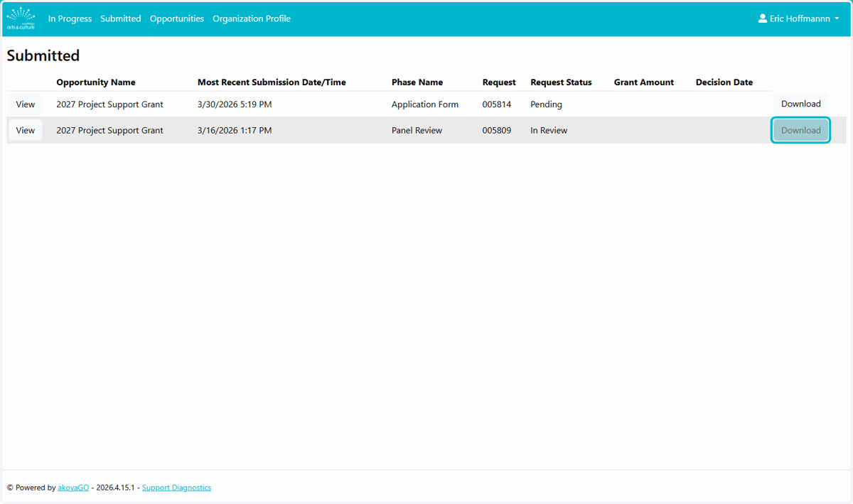Screen dimensions: 853x504
Task: View the request 005809 submission
Action: pos(26,130)
